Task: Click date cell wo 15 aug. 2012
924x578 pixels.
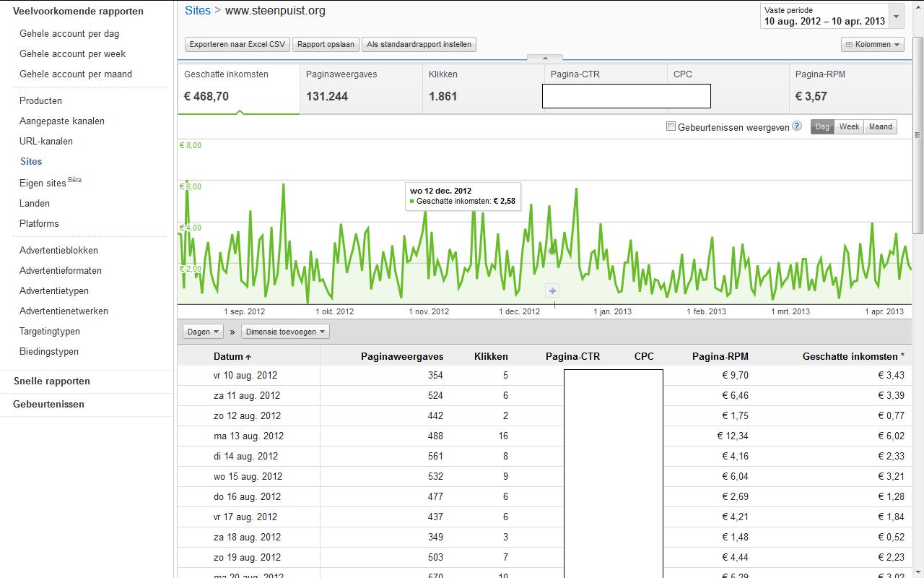Action: (x=248, y=476)
